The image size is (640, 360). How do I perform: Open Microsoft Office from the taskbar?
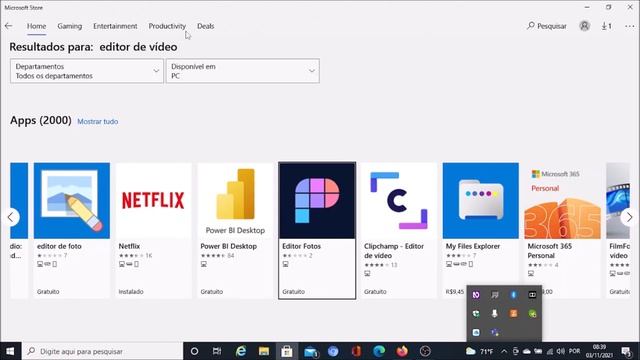coord(356,351)
